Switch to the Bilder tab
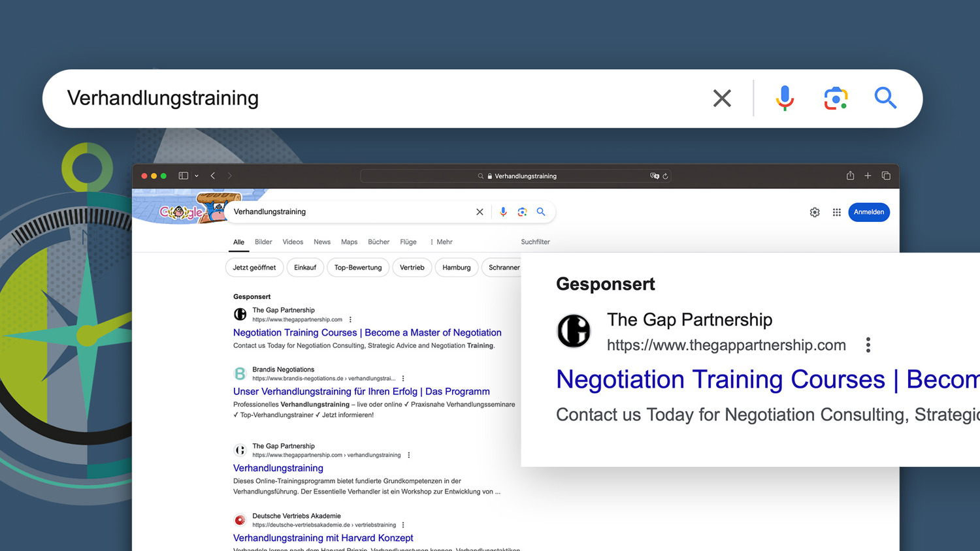This screenshot has height=551, width=980. pos(263,242)
